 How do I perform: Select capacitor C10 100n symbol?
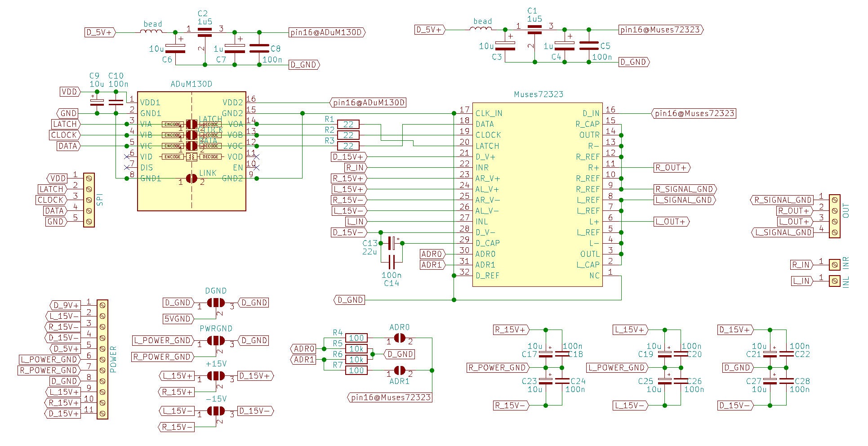coord(116,102)
